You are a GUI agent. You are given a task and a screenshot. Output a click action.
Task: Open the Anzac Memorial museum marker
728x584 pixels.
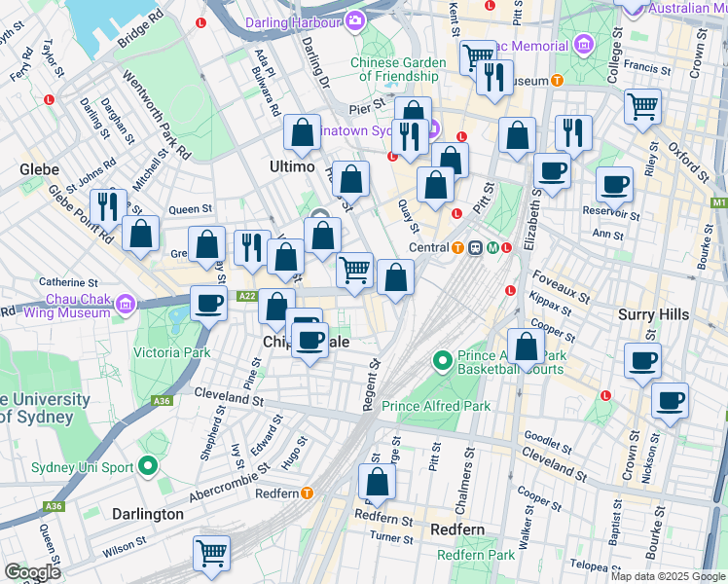pos(584,45)
